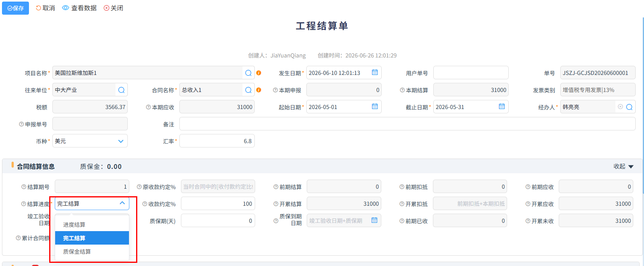Select 完工结算 option in the list
Image resolution: width=644 pixels, height=266 pixels.
pyautogui.click(x=92, y=238)
